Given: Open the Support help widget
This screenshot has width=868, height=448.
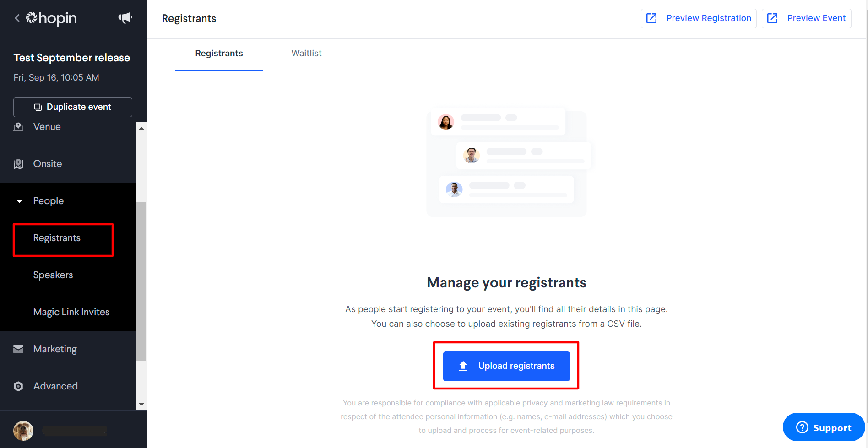Looking at the screenshot, I should (x=824, y=427).
